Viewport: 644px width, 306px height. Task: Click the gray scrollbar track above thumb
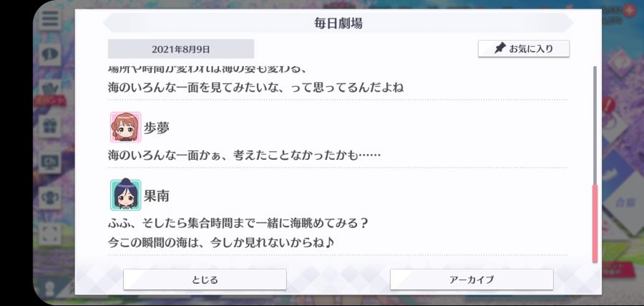click(x=595, y=125)
